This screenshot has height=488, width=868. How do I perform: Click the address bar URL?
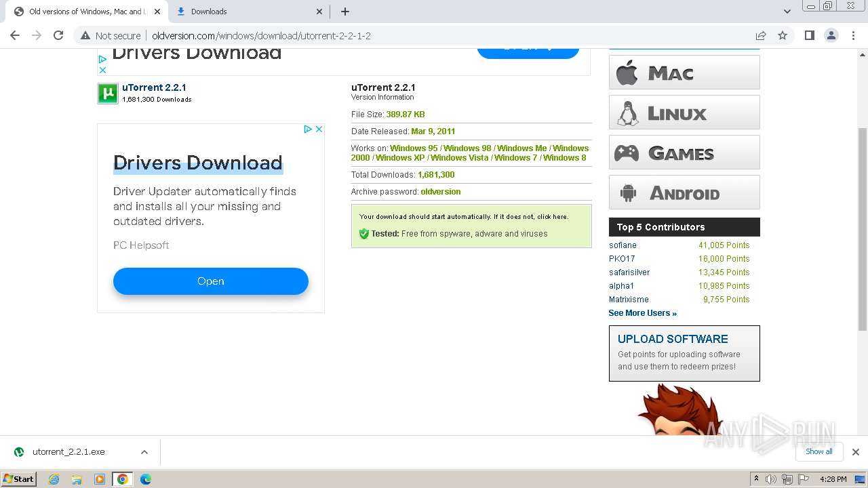(x=261, y=36)
